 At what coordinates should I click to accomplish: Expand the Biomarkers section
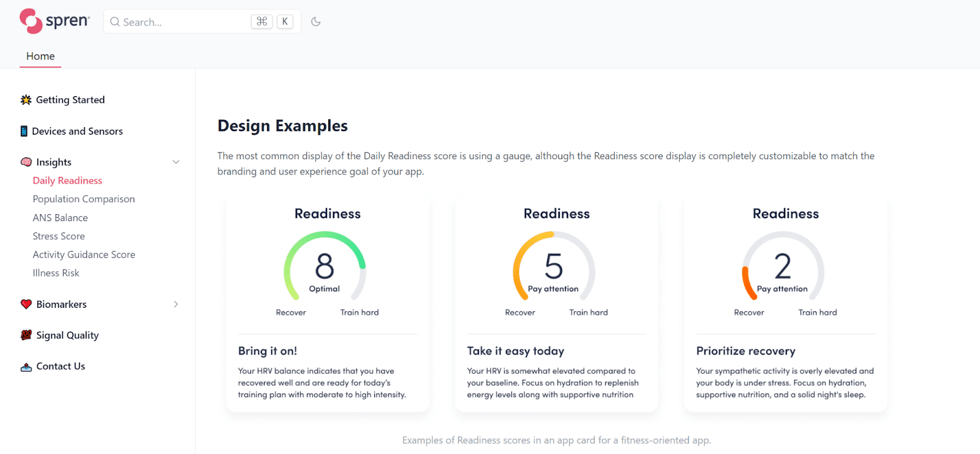pos(176,303)
